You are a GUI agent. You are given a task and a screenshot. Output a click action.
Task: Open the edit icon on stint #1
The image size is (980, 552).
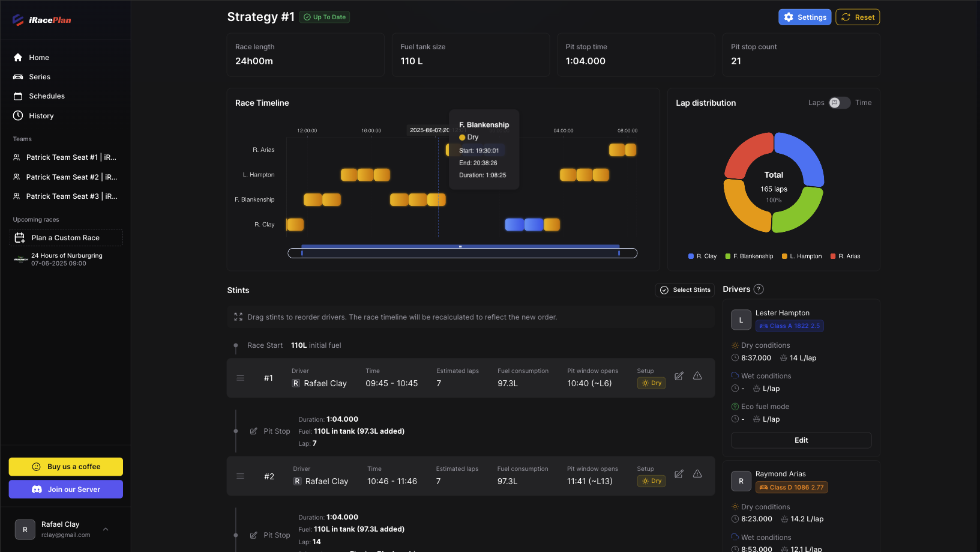679,376
